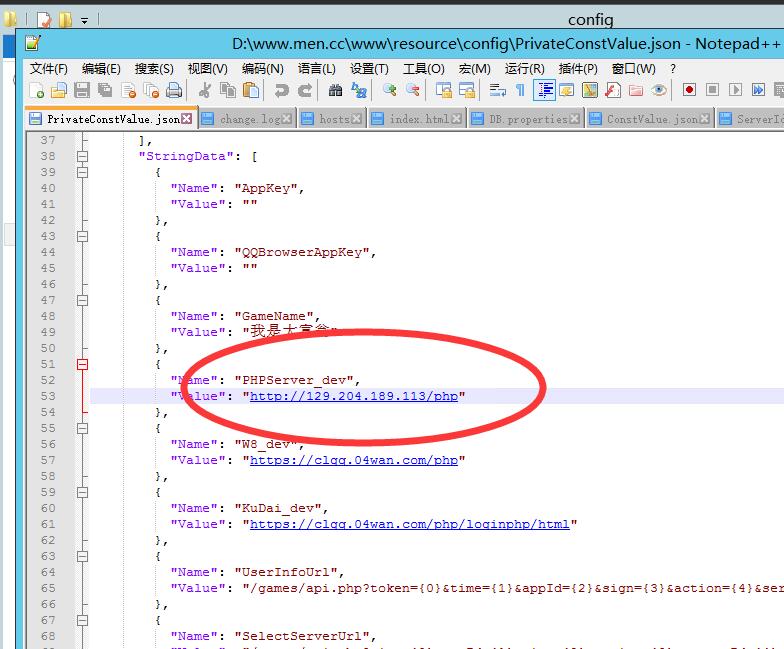Open the Function List toolbar icon
The width and height of the screenshot is (784, 649).
pos(613,90)
